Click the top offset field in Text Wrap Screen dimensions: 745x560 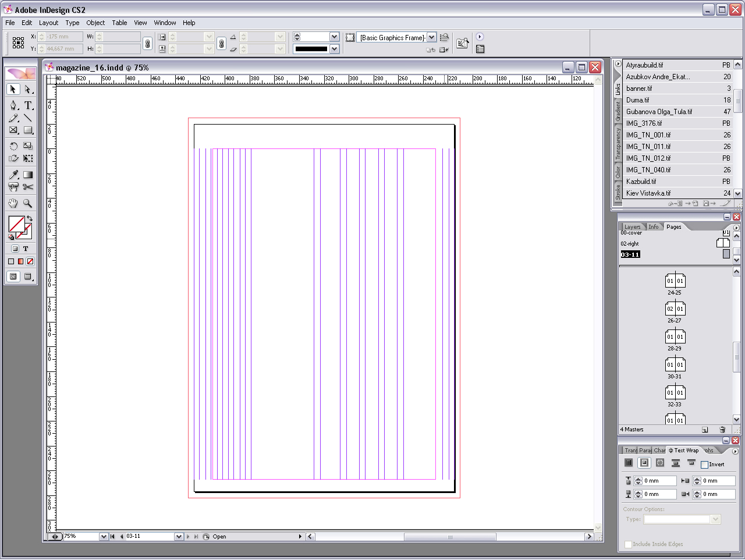tap(655, 481)
